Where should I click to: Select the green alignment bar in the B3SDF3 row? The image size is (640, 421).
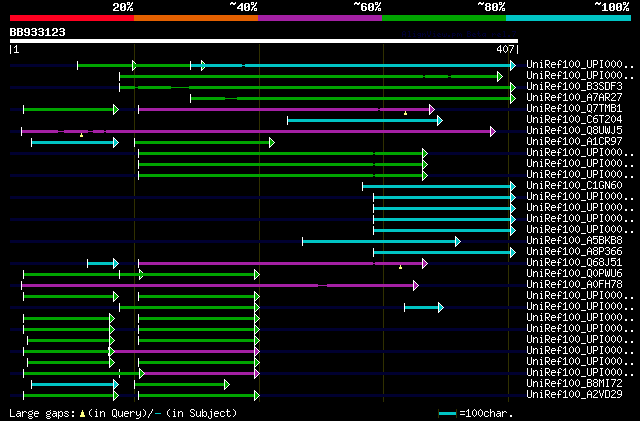click(318, 87)
